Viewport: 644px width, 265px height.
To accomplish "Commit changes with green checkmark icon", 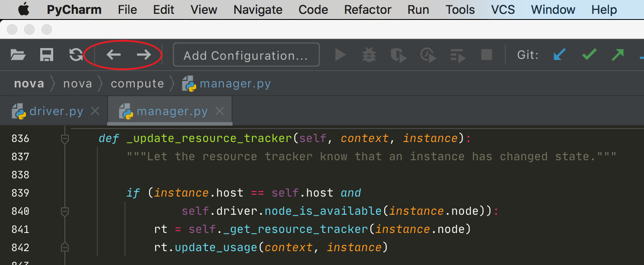I will point(589,55).
